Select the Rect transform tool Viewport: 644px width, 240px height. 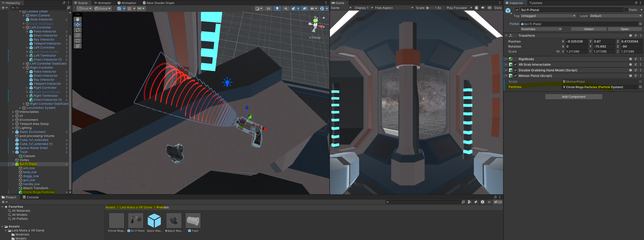pyautogui.click(x=77, y=41)
